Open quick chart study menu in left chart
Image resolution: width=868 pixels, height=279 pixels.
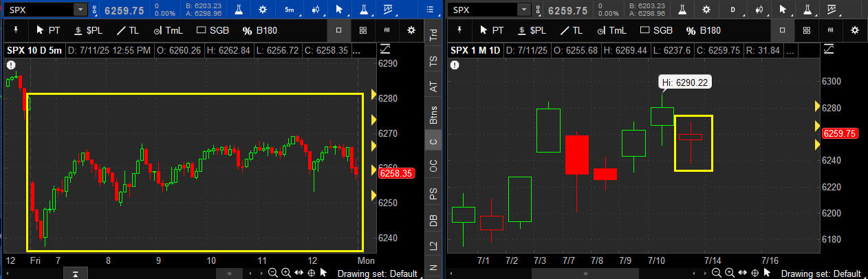pos(389,10)
